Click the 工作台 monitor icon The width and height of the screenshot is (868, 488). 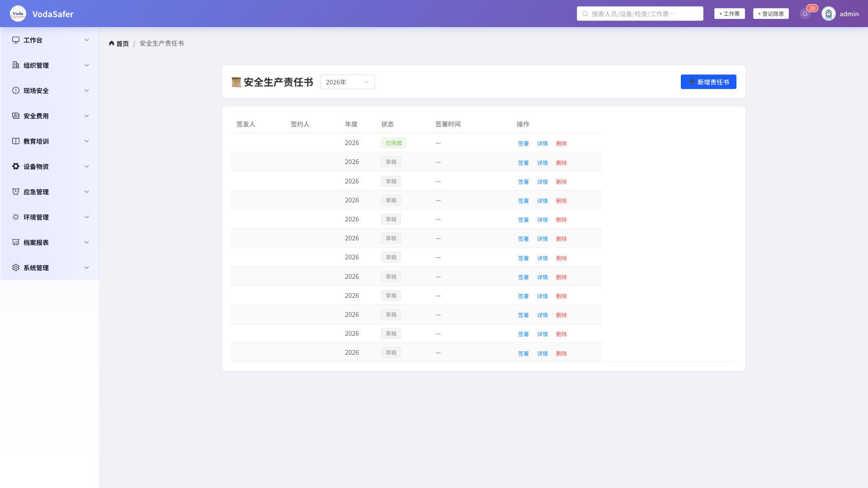pyautogui.click(x=16, y=40)
